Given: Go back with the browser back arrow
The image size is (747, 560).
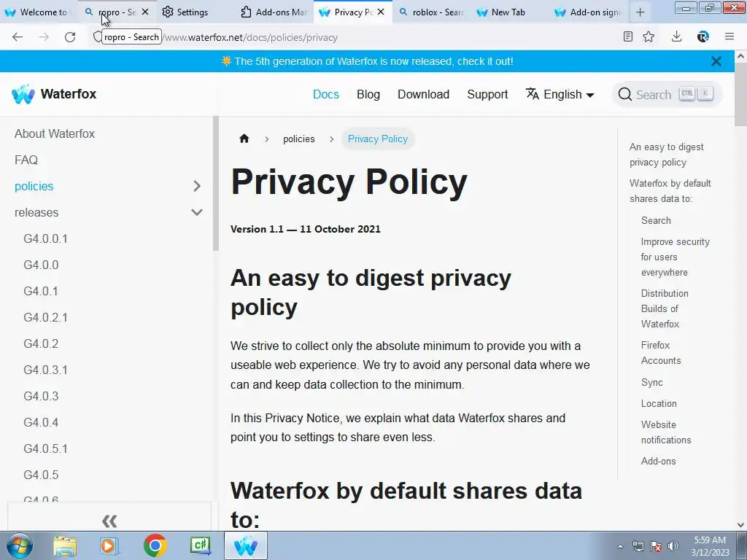Looking at the screenshot, I should coord(18,37).
